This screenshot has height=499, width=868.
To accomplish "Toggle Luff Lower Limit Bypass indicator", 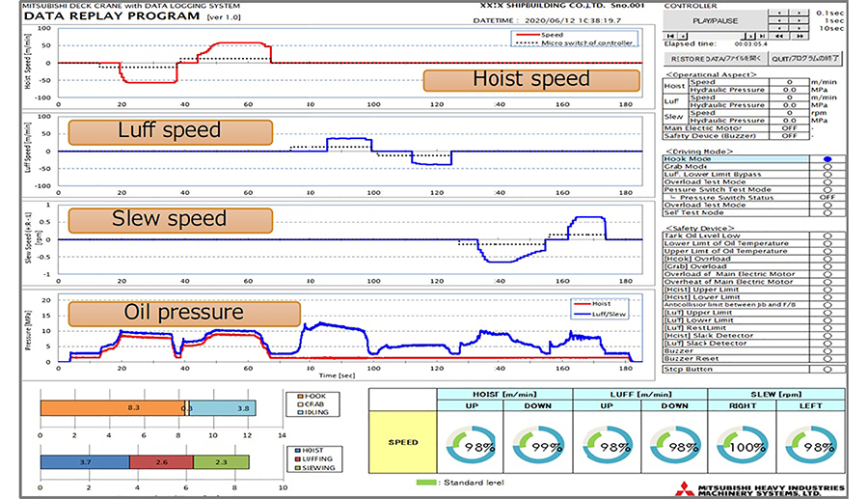I will pyautogui.click(x=827, y=174).
